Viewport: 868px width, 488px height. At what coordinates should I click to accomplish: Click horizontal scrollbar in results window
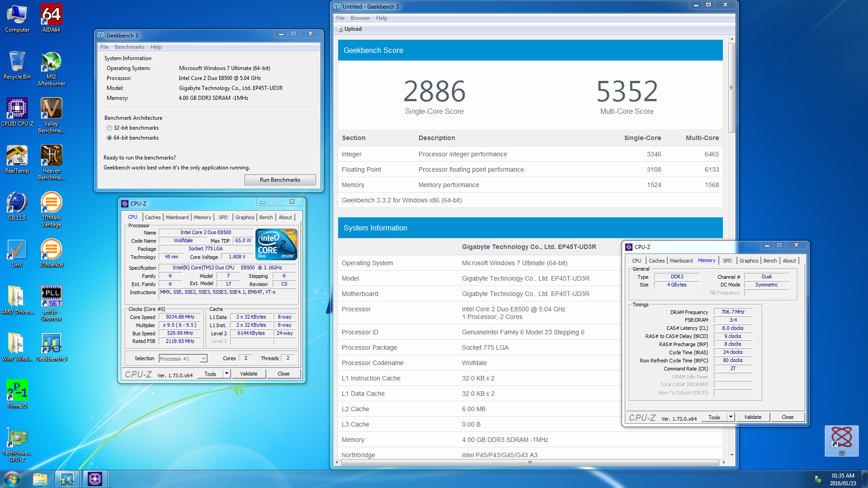coord(530,462)
